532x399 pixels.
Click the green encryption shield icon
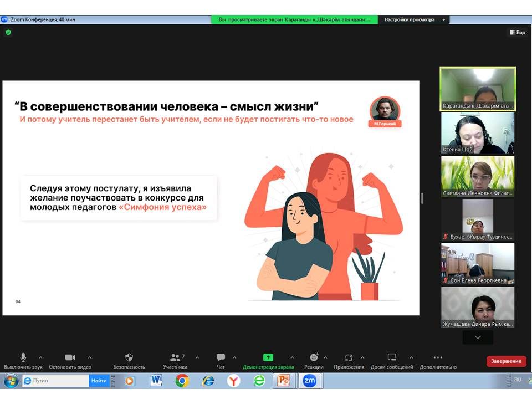tap(8, 33)
